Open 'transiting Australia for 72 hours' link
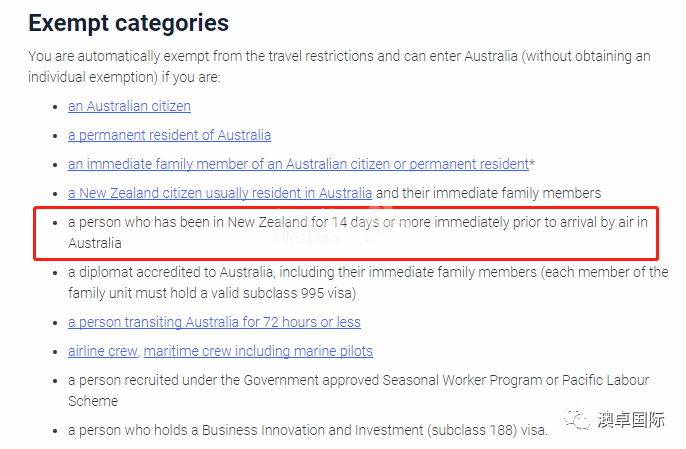 (214, 322)
